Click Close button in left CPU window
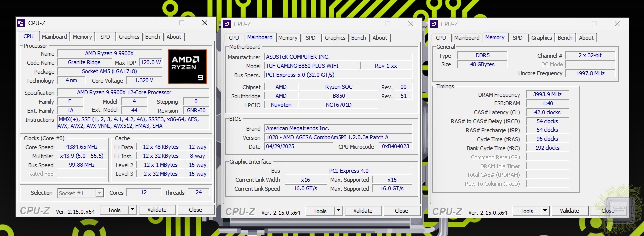Viewport: 644px width, 236px height. pos(195,210)
